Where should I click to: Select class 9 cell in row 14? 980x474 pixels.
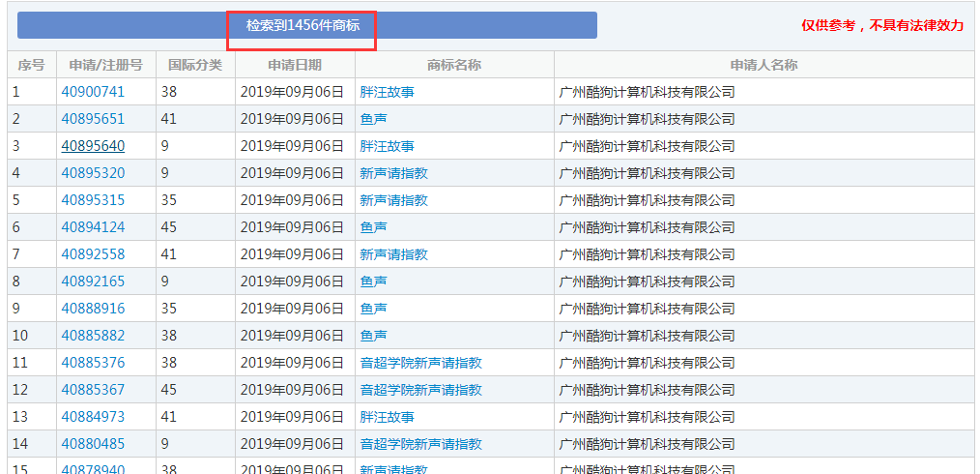pos(195,444)
